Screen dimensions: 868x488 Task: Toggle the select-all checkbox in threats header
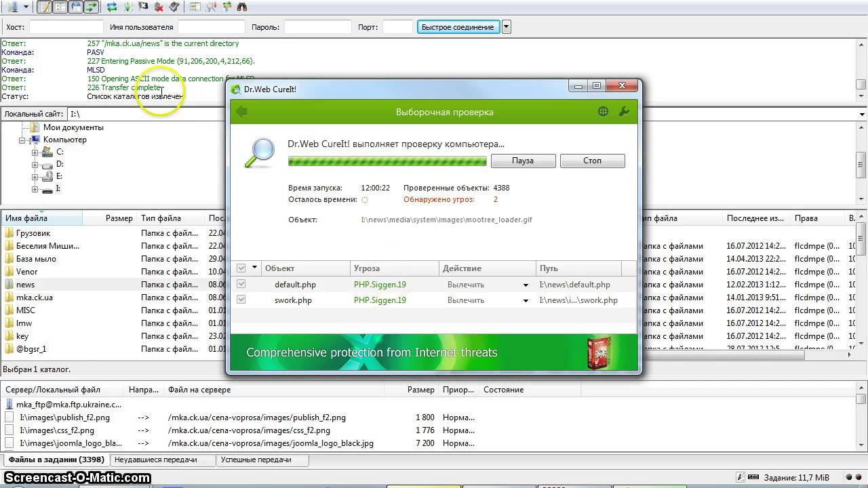click(241, 268)
